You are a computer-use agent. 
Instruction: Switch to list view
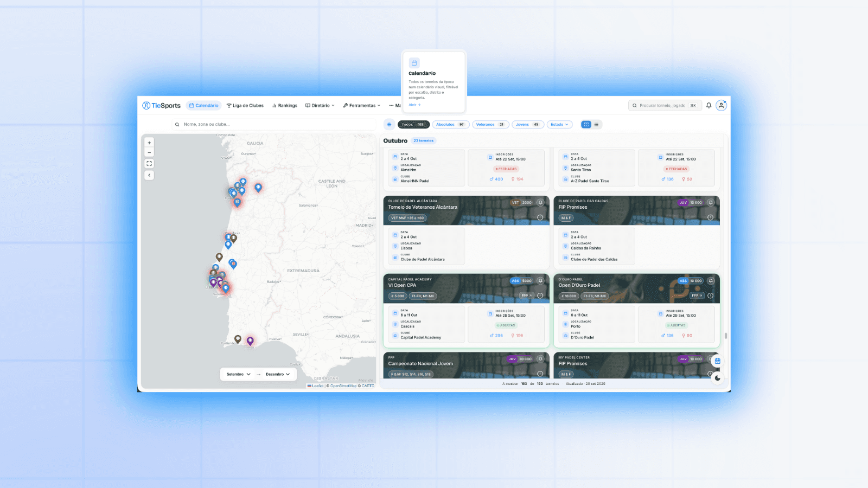(596, 125)
